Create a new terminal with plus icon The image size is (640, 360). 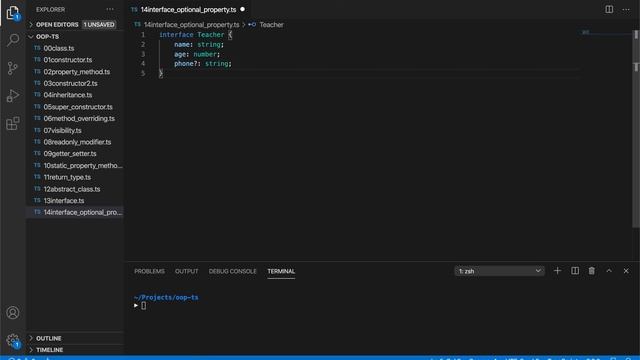pyautogui.click(x=557, y=271)
